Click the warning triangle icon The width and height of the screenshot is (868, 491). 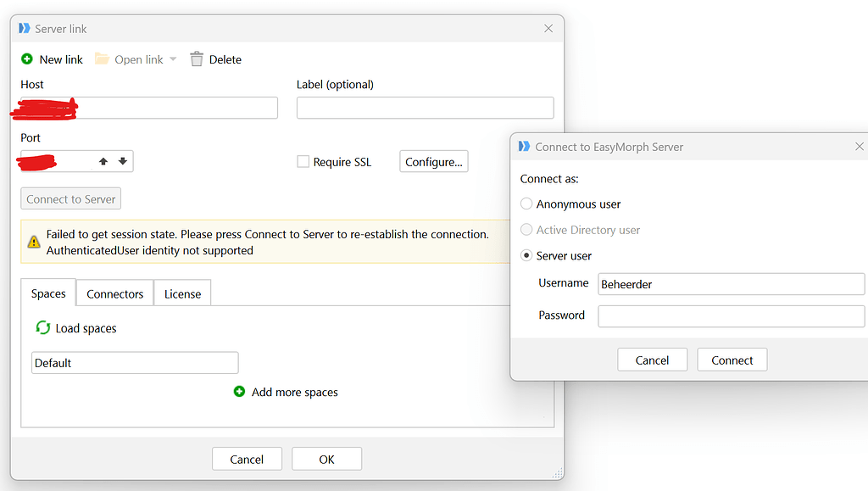coord(35,241)
